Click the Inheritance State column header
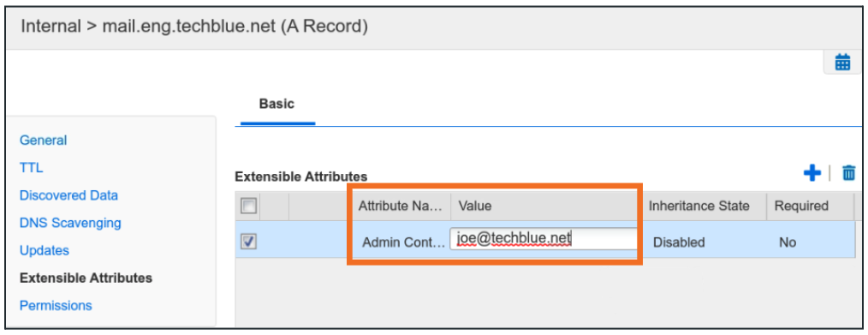This screenshot has height=335, width=868. click(699, 206)
